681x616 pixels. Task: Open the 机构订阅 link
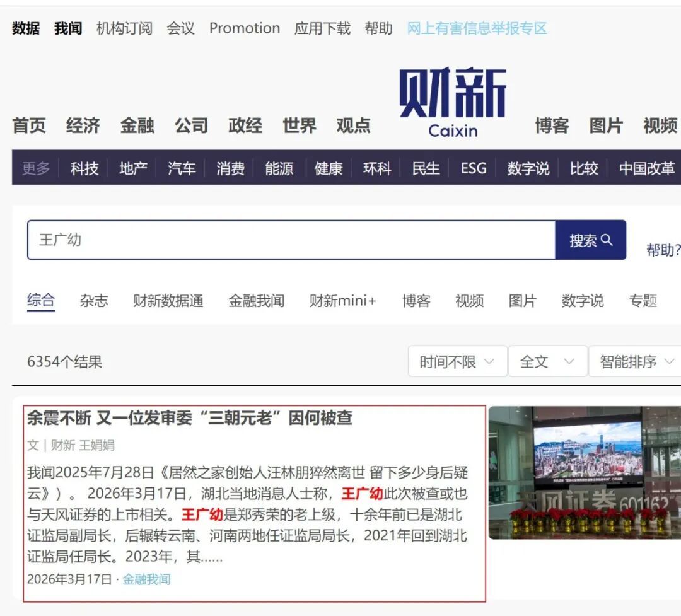pyautogui.click(x=124, y=28)
